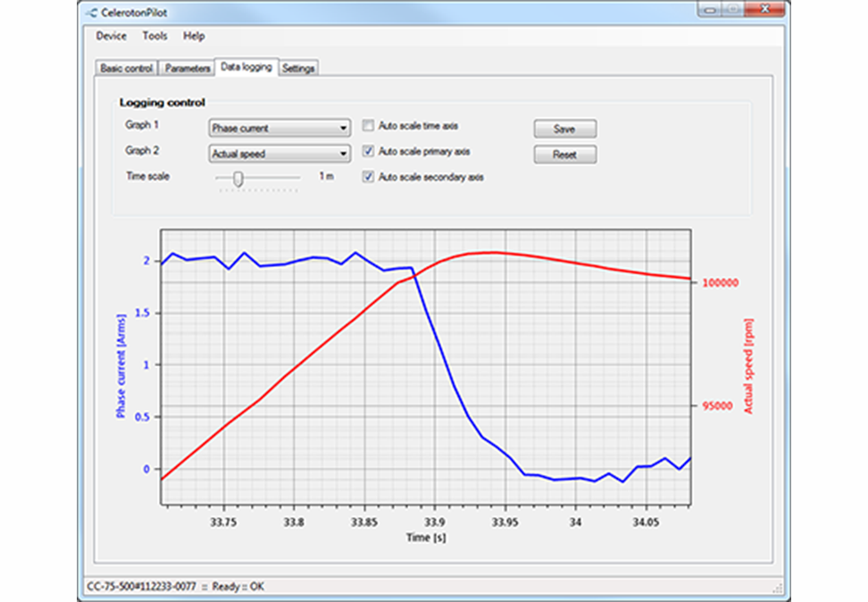868x602 pixels.
Task: Go to the Settings tab
Action: tap(298, 69)
